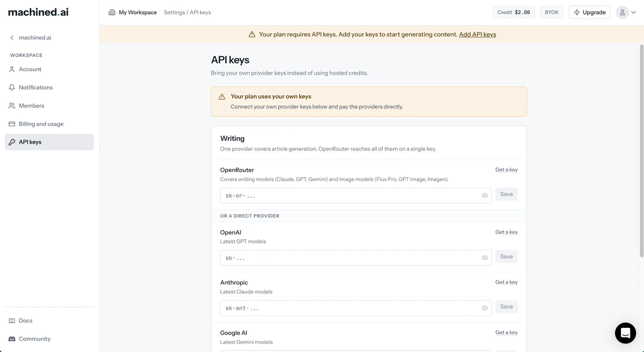The height and width of the screenshot is (352, 644).
Task: Save the OpenRouter key
Action: [507, 195]
